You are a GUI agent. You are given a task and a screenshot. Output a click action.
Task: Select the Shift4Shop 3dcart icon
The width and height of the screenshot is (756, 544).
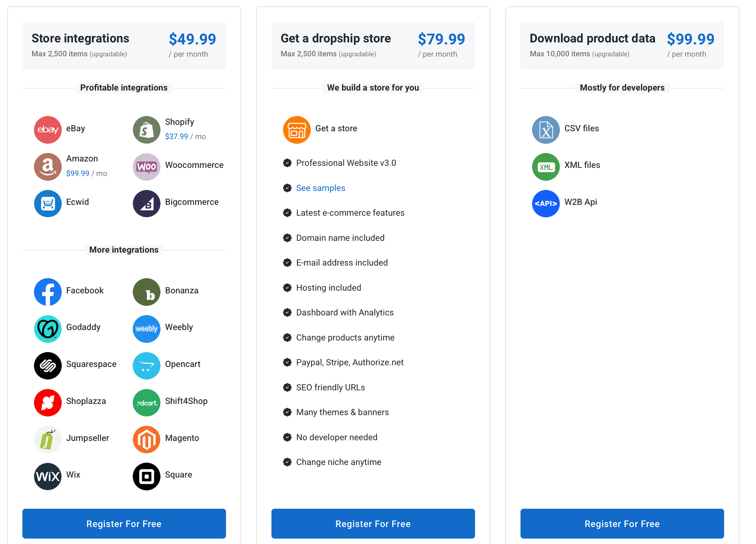(x=147, y=403)
